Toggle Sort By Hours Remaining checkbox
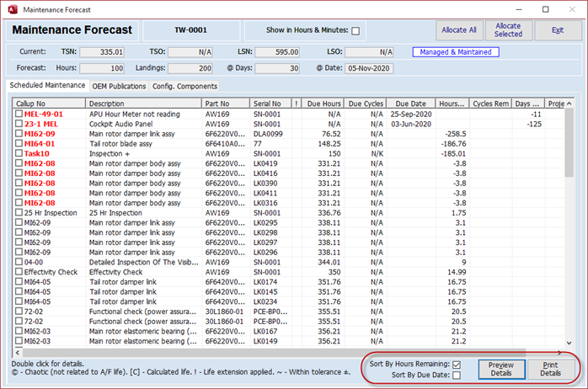The image size is (588, 389). [x=457, y=364]
